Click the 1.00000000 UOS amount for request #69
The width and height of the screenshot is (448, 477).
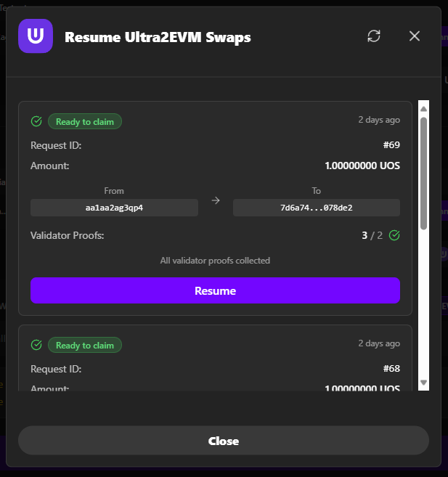point(362,166)
